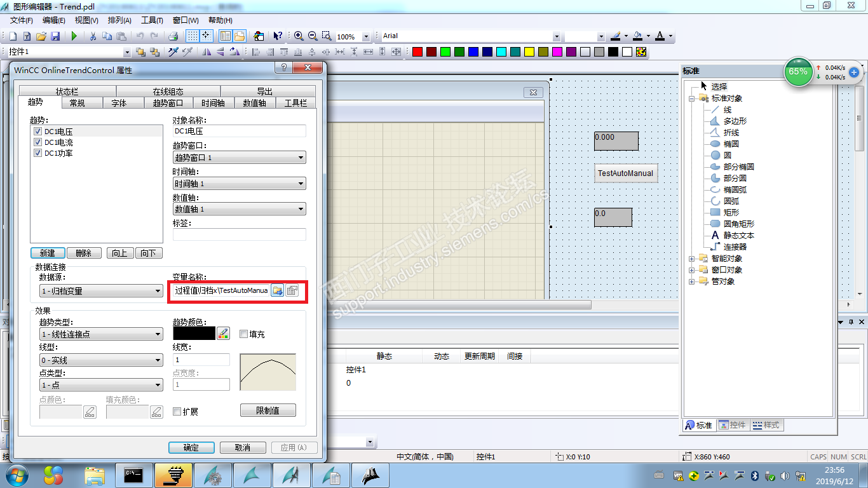
Task: Open the 线型 dropdown
Action: tap(101, 360)
